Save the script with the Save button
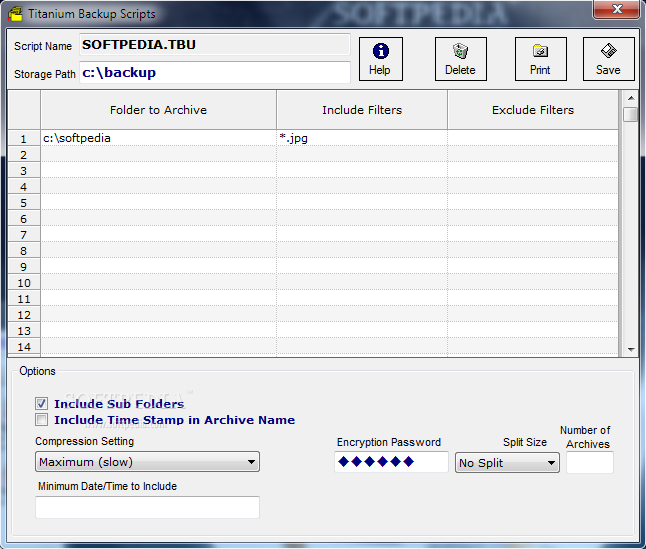 point(608,59)
